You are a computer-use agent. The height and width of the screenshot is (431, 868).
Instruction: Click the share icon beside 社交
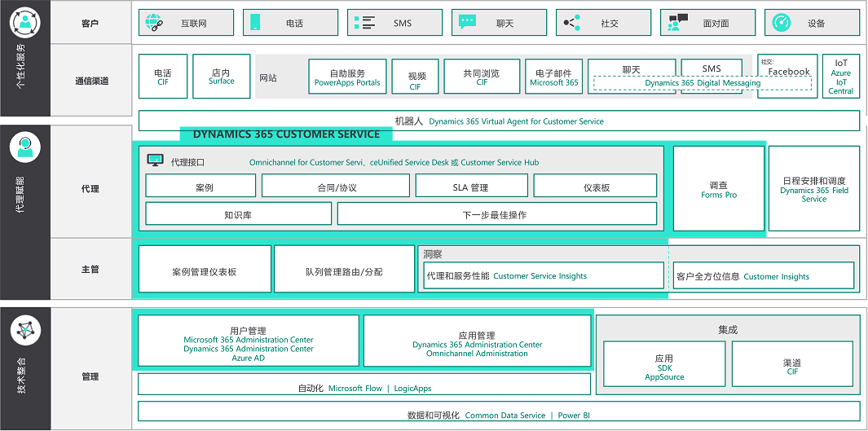[571, 23]
